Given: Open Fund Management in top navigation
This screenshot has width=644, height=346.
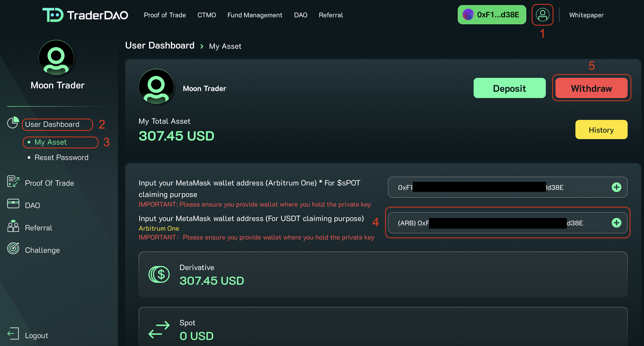Looking at the screenshot, I should [x=255, y=15].
